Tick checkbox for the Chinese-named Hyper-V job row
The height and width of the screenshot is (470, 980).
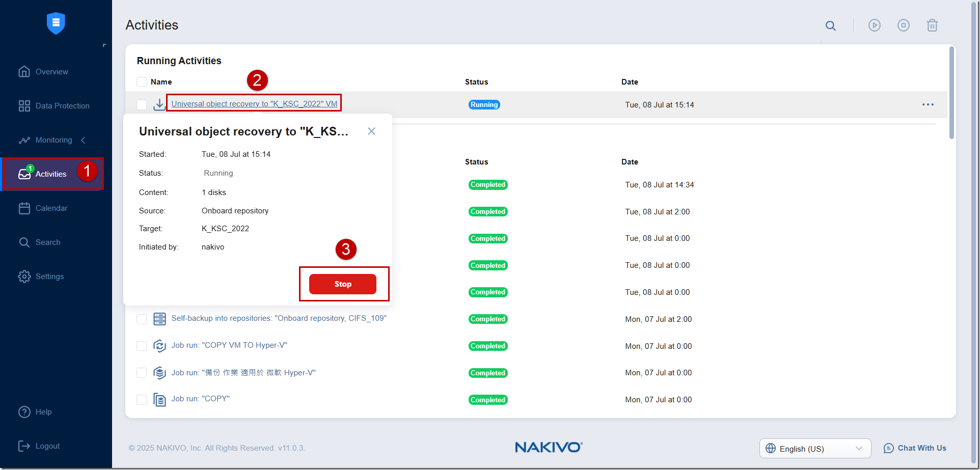point(142,373)
